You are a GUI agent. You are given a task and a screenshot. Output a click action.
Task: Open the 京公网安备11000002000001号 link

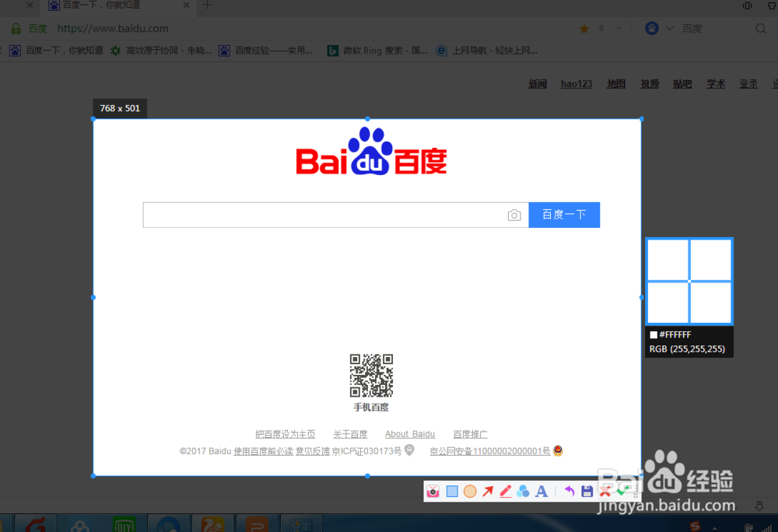click(x=489, y=451)
